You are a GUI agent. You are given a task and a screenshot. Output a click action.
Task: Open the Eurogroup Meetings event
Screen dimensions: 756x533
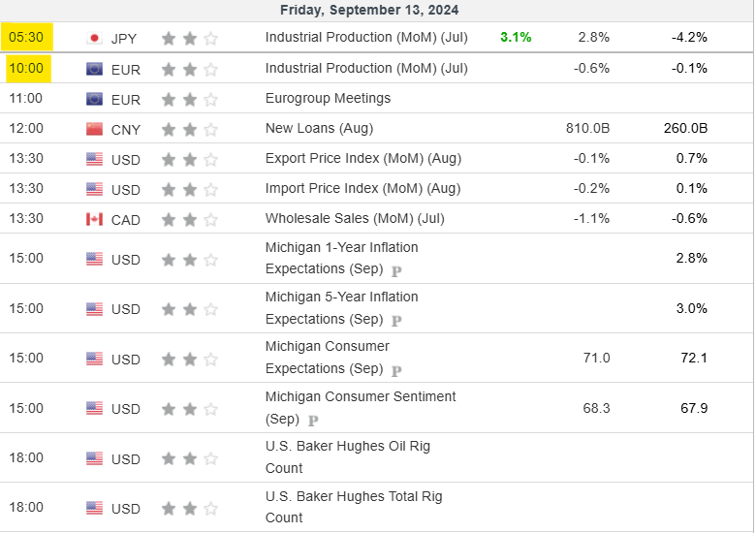coord(328,98)
